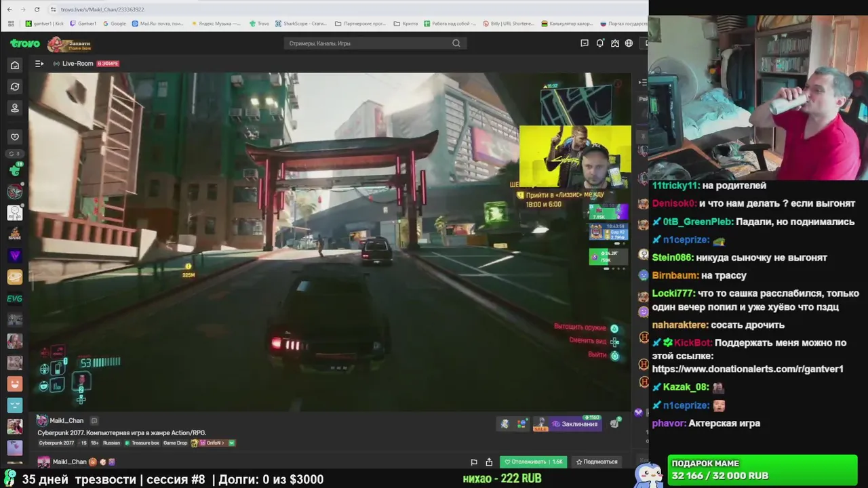Open the Google bookmark

(115, 24)
